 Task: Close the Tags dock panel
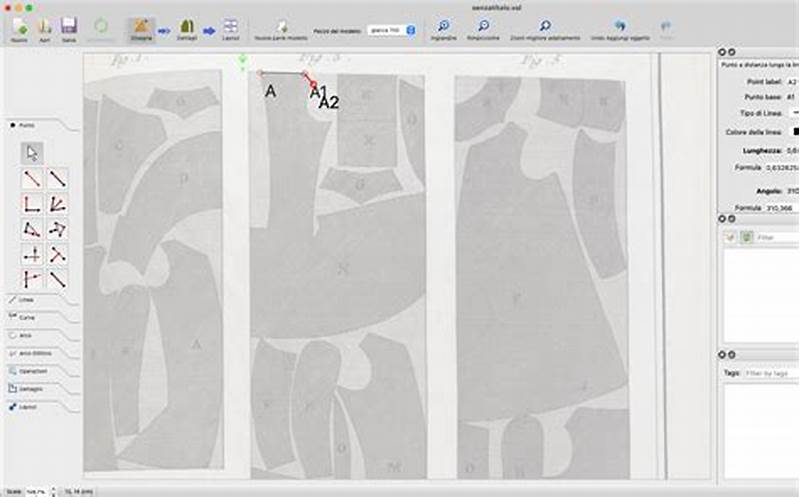[722, 355]
